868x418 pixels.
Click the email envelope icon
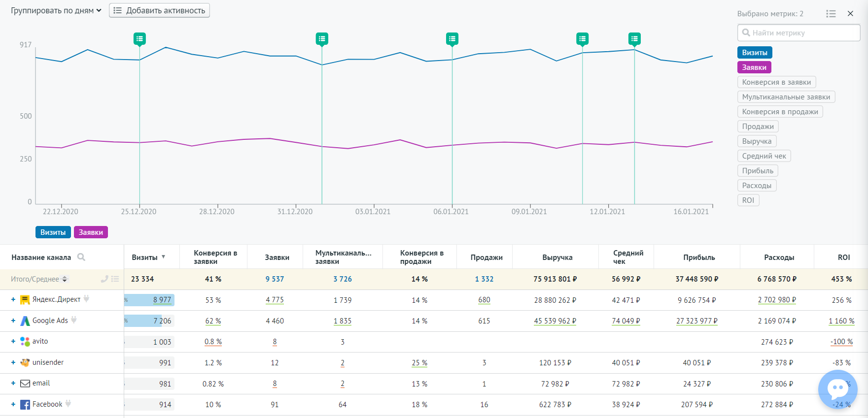point(25,384)
